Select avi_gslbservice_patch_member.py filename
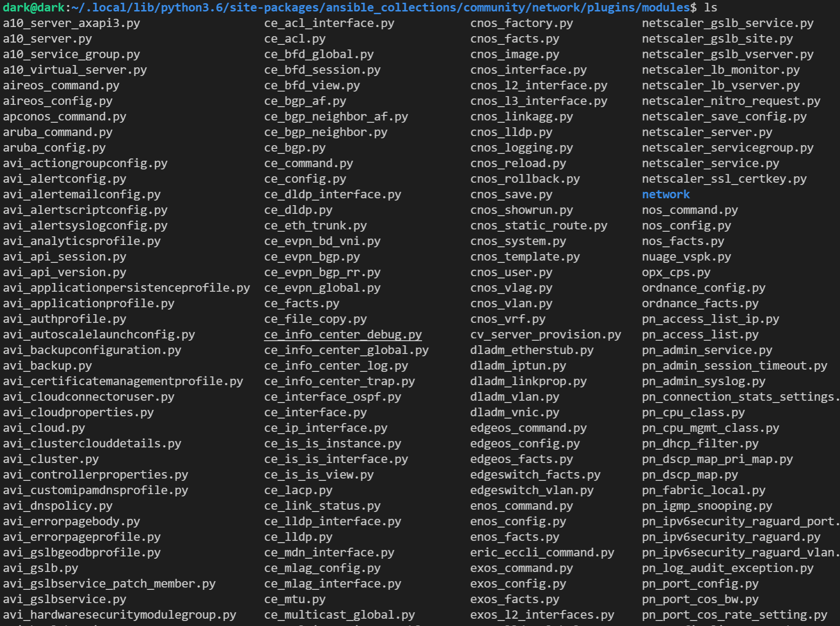 [109, 583]
